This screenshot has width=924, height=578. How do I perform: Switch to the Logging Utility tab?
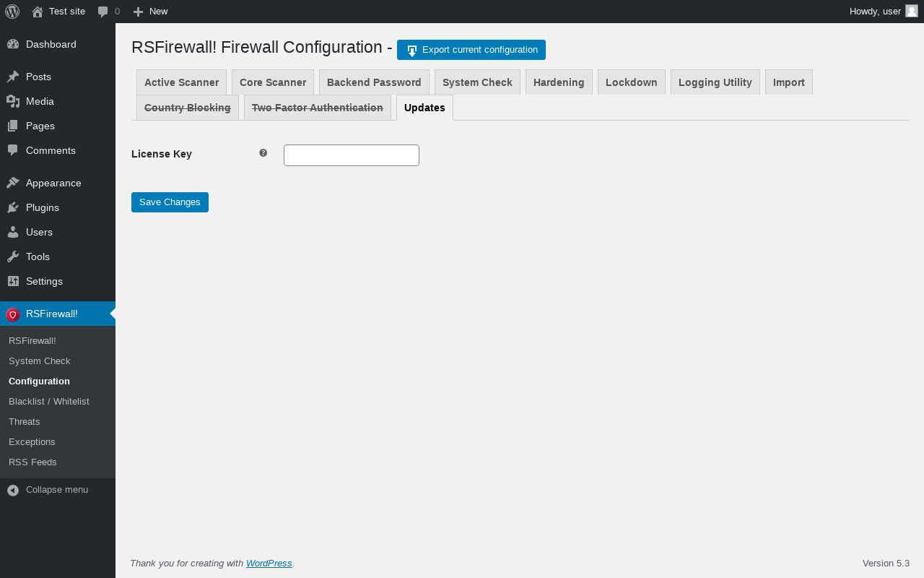coord(715,82)
